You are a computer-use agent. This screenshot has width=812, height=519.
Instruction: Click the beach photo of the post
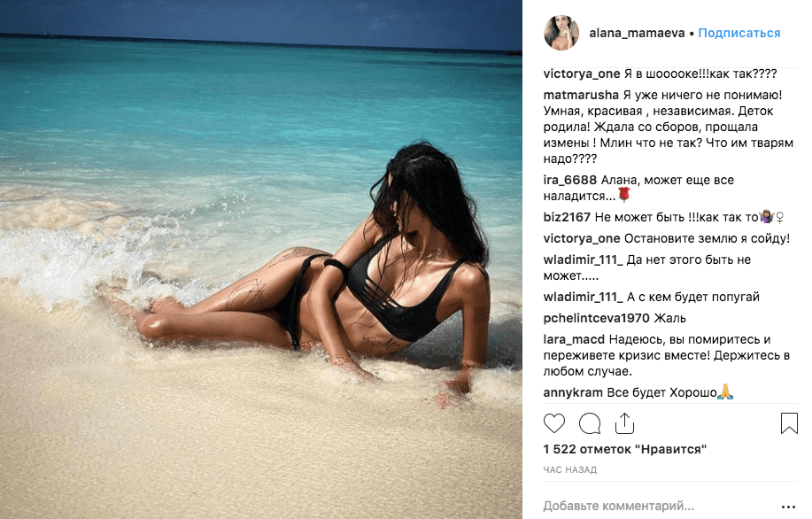click(261, 259)
